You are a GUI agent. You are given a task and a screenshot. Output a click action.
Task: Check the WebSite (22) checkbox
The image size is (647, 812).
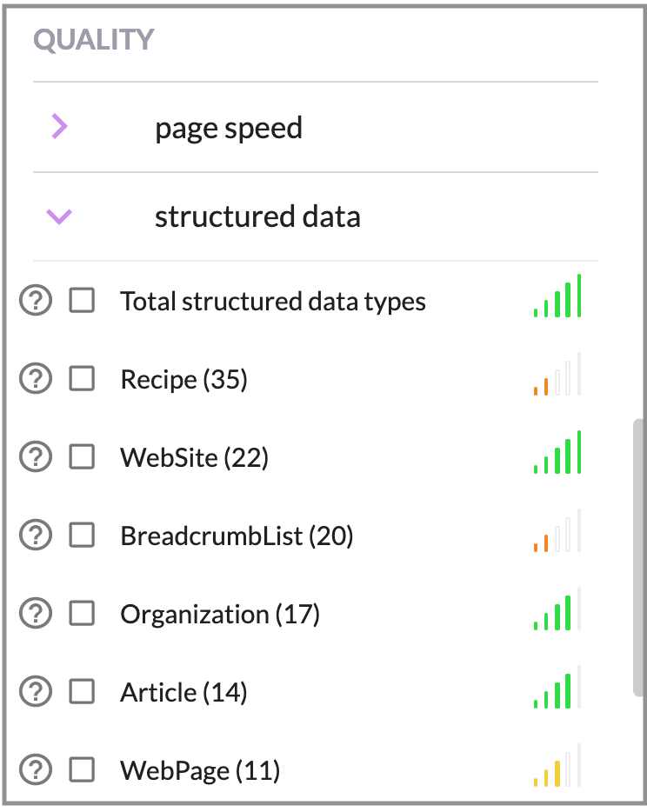point(82,457)
